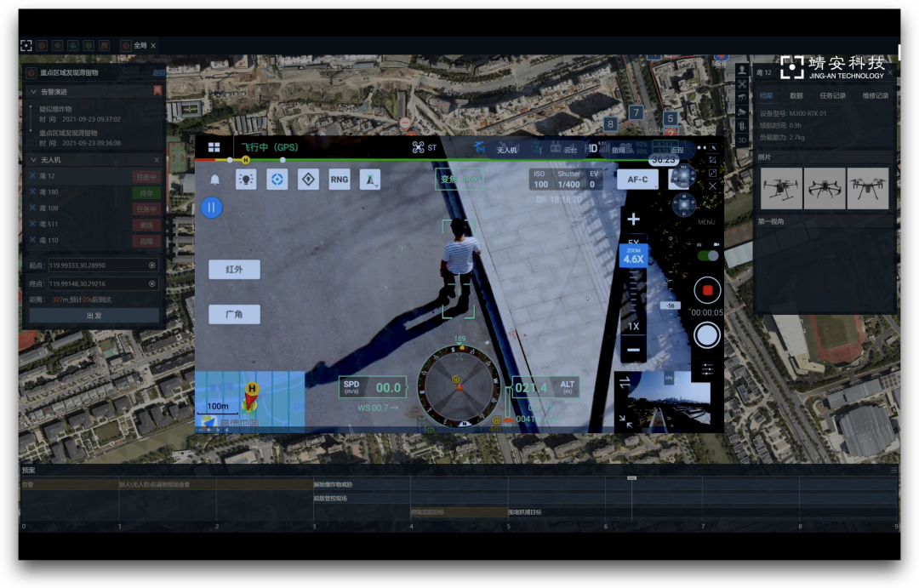Click the swap view arrows icon near FPV
Image resolution: width=919 pixels, height=588 pixels.
(625, 383)
